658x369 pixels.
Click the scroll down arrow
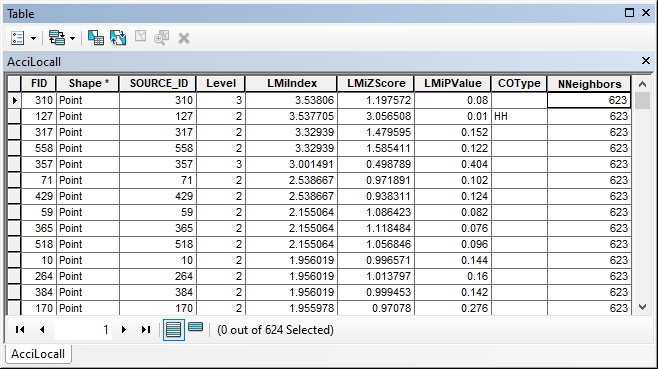642,307
